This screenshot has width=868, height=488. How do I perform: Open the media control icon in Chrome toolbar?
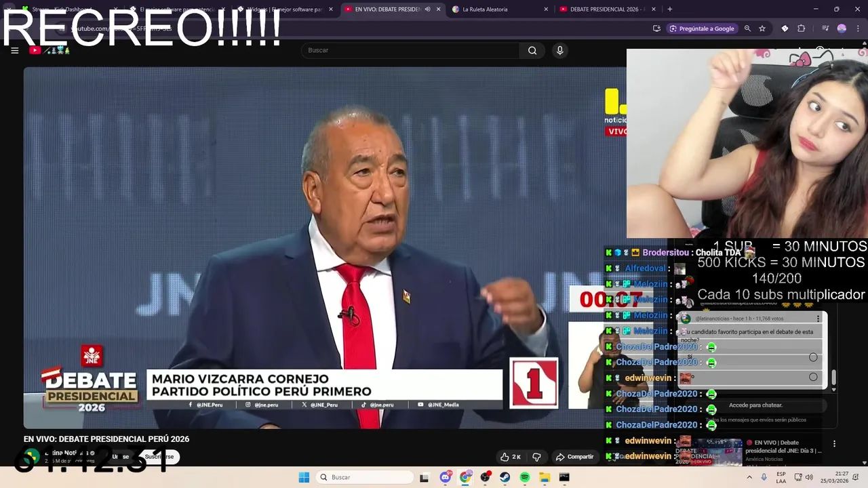(x=825, y=28)
